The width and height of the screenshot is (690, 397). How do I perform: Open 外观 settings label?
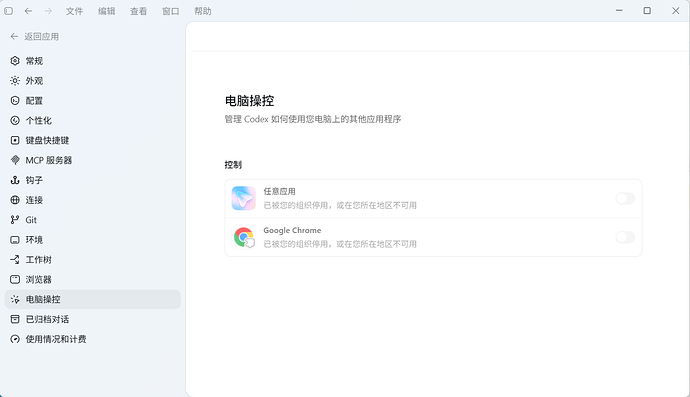[x=34, y=81]
